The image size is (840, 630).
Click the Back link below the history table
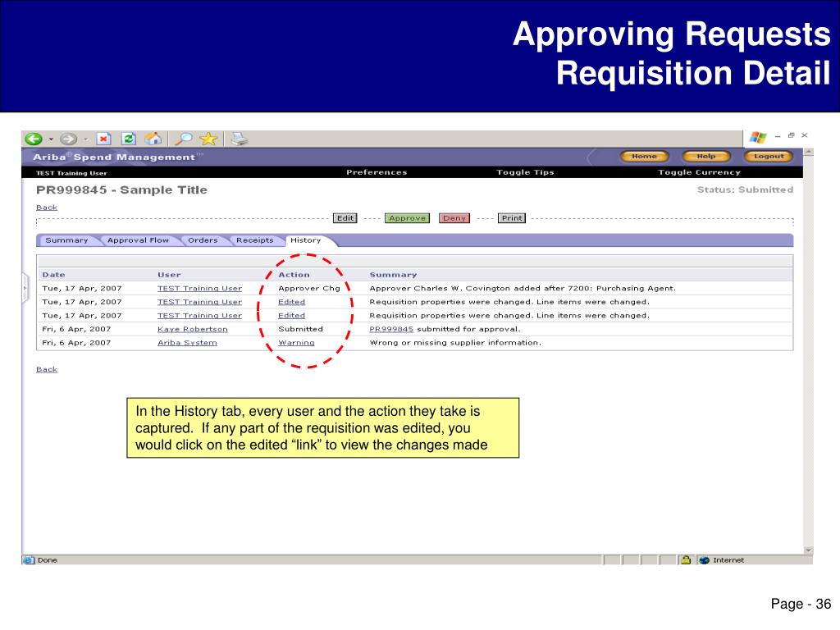coord(47,369)
